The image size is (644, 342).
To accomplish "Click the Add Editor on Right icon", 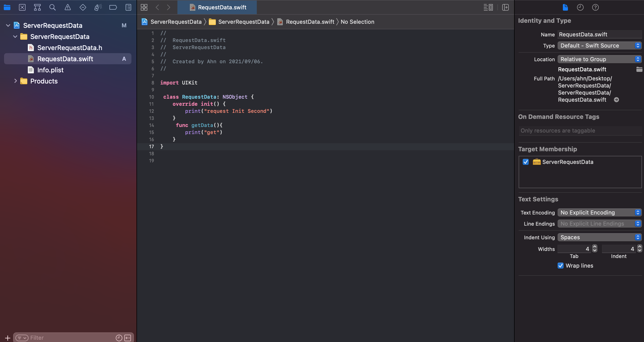I will (x=505, y=7).
